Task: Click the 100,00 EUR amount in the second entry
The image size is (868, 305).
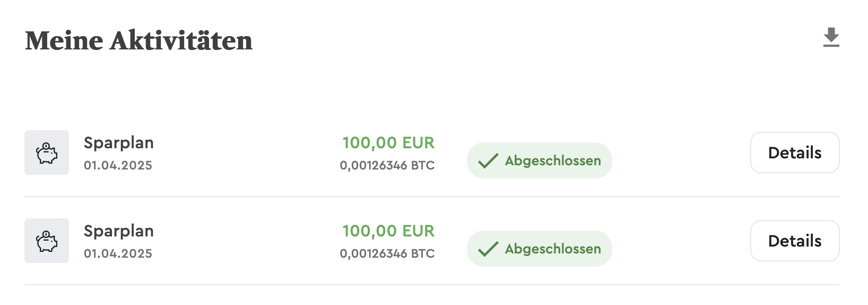Action: click(x=388, y=231)
